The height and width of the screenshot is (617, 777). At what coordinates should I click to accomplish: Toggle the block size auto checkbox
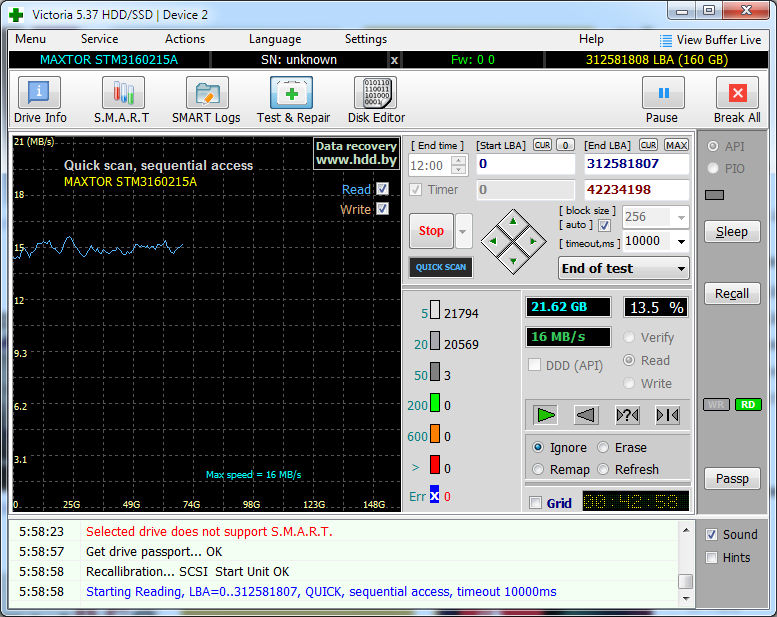tap(604, 225)
